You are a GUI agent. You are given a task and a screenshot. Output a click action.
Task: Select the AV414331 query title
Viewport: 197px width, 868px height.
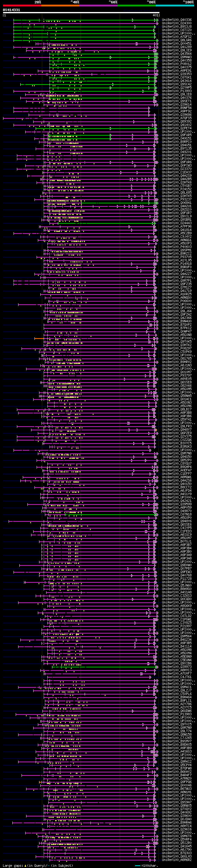[x=11, y=10]
